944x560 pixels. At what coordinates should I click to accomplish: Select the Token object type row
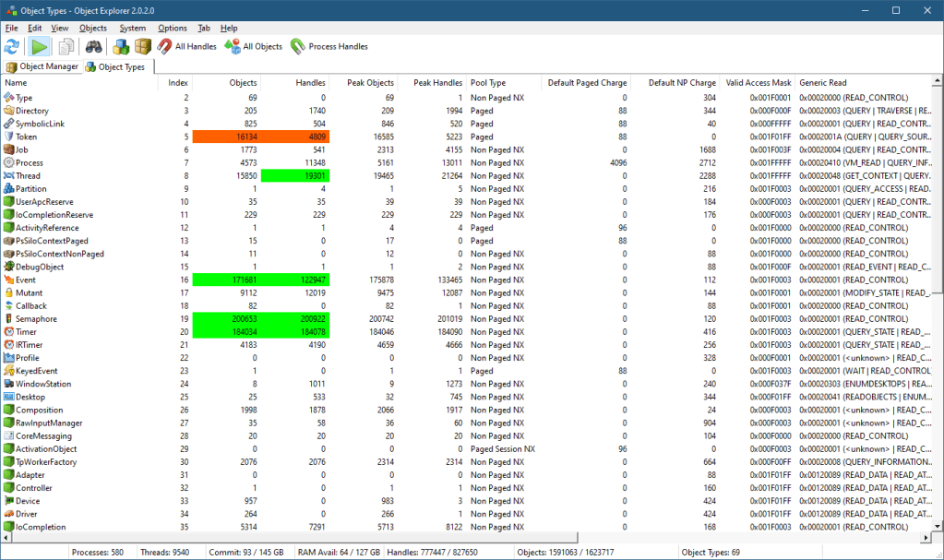(x=26, y=137)
